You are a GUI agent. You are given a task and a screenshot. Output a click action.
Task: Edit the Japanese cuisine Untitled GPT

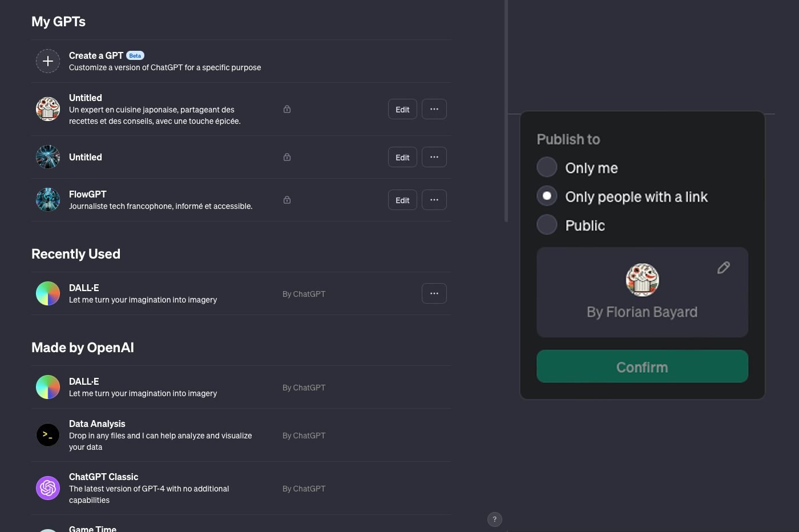click(402, 109)
